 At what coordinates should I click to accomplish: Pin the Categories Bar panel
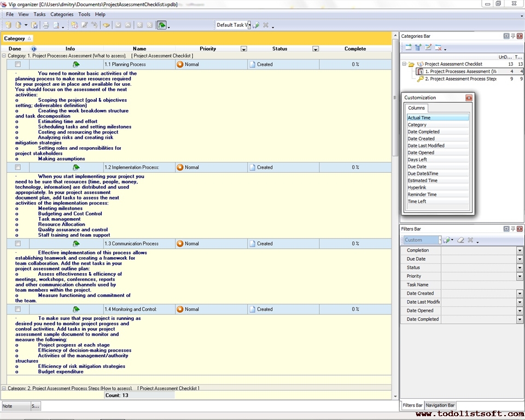(x=512, y=36)
